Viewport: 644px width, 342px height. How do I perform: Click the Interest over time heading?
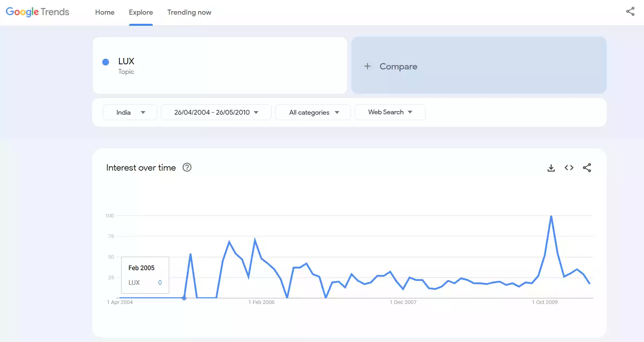point(141,167)
